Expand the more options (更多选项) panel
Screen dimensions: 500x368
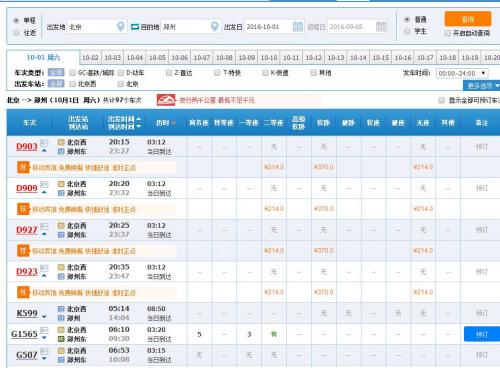pos(482,86)
